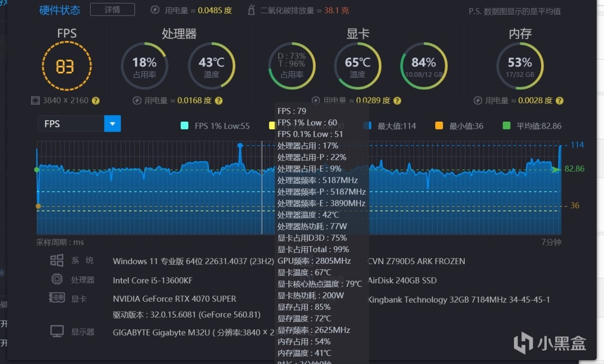Click the tooltip row GPU频率 : 2805MHz
The width and height of the screenshot is (604, 364).
point(314,261)
